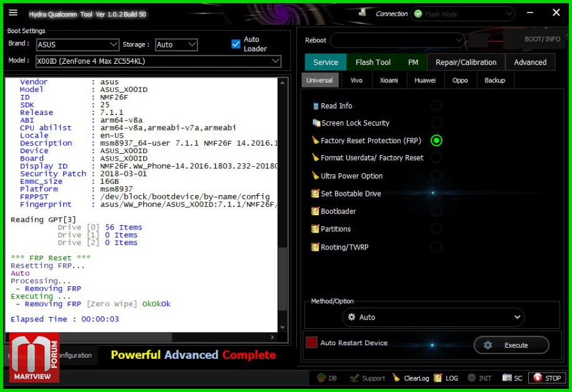Click log scrollbar down arrow
The width and height of the screenshot is (572, 392).
pos(283,327)
